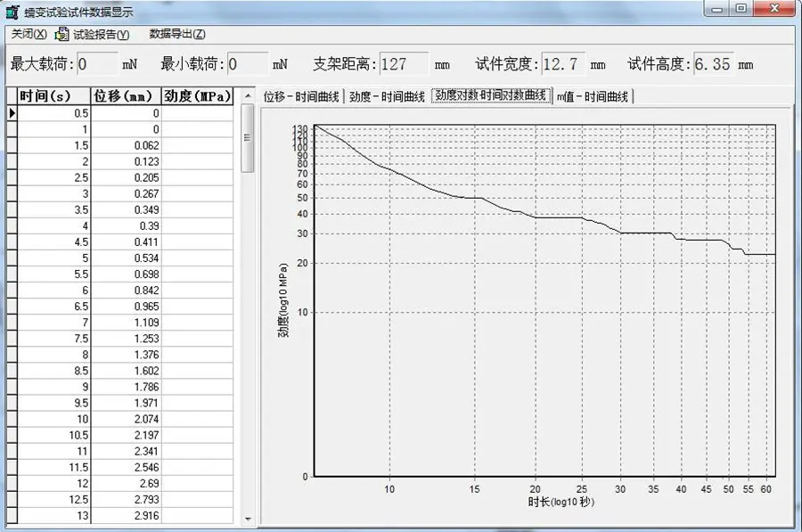Select time cell 5.5
Viewport: 802px width, 532px height.
[54, 274]
